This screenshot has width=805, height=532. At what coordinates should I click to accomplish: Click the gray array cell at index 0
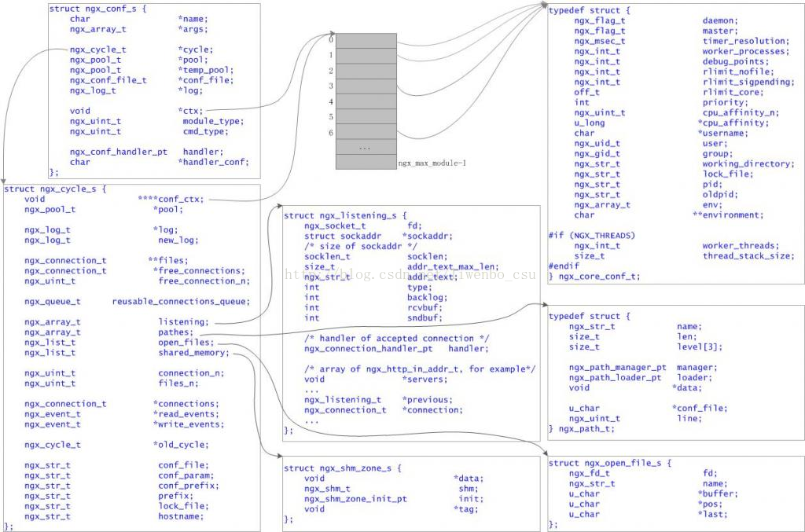(x=366, y=41)
